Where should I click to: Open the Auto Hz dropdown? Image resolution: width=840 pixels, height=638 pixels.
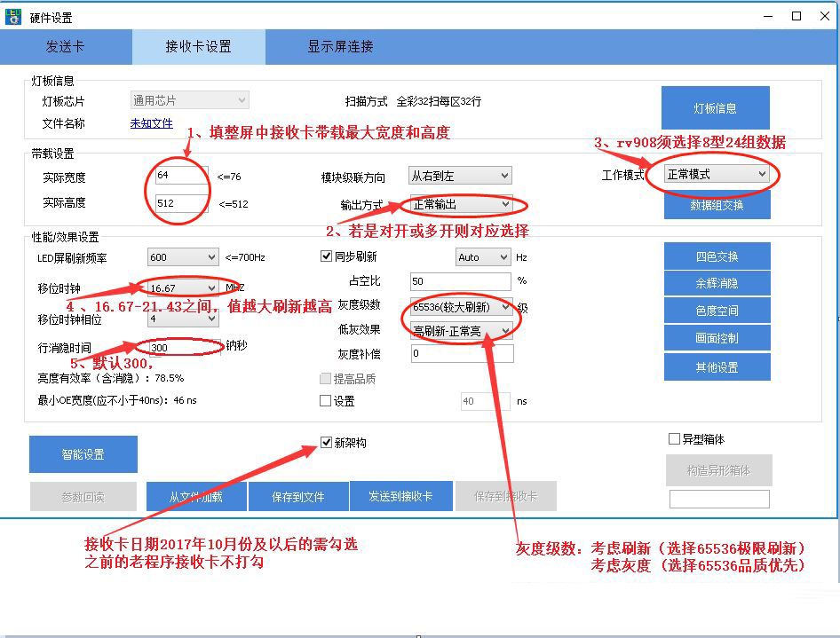click(x=483, y=257)
